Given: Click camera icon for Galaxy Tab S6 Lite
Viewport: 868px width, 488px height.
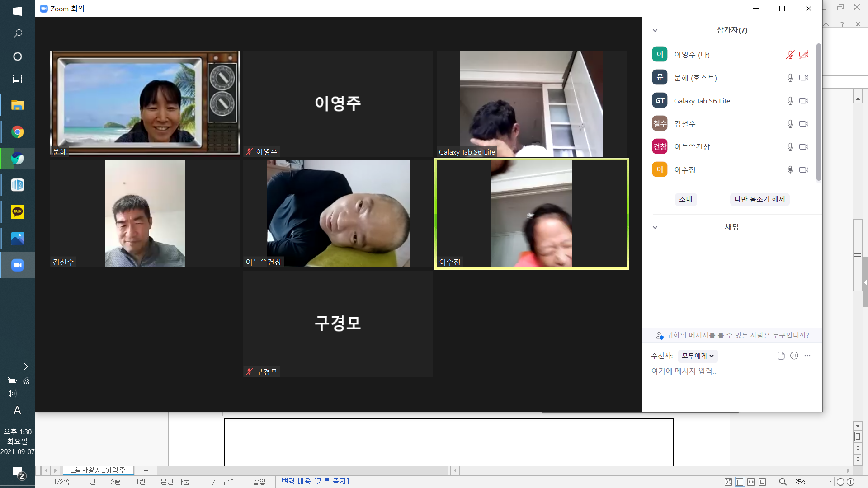Looking at the screenshot, I should pos(804,101).
